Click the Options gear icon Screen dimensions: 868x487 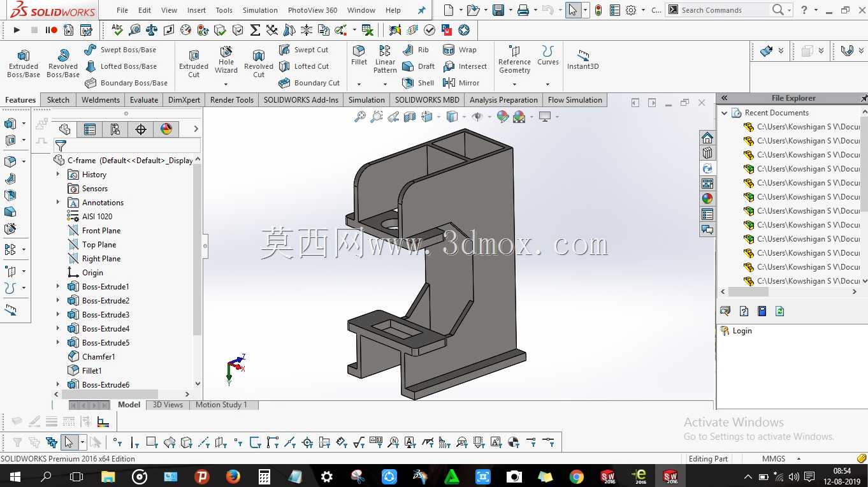coord(631,10)
